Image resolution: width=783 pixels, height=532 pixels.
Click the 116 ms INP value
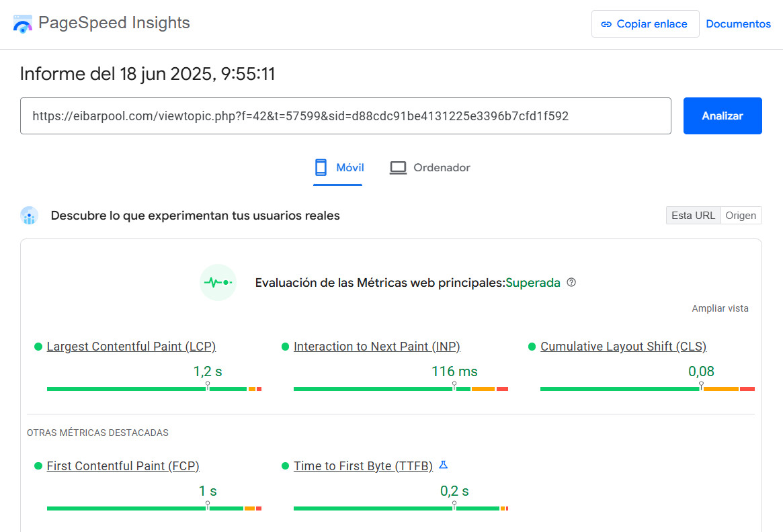coord(454,371)
